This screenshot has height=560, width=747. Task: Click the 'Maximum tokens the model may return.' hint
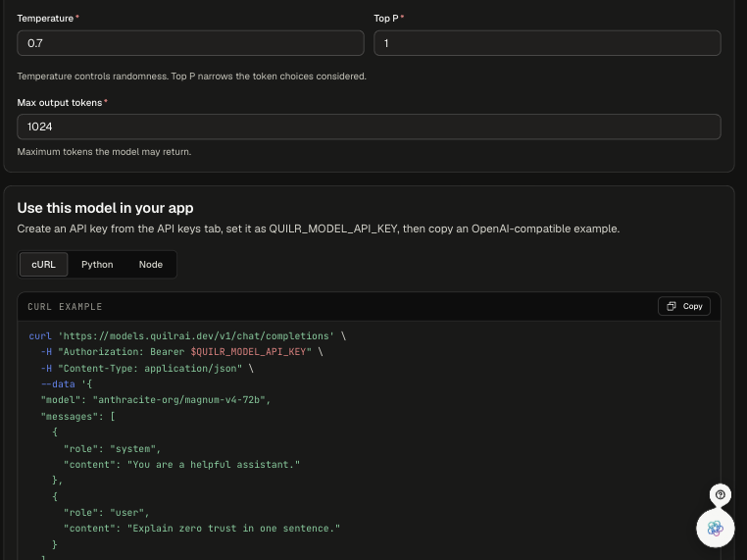pos(104,152)
